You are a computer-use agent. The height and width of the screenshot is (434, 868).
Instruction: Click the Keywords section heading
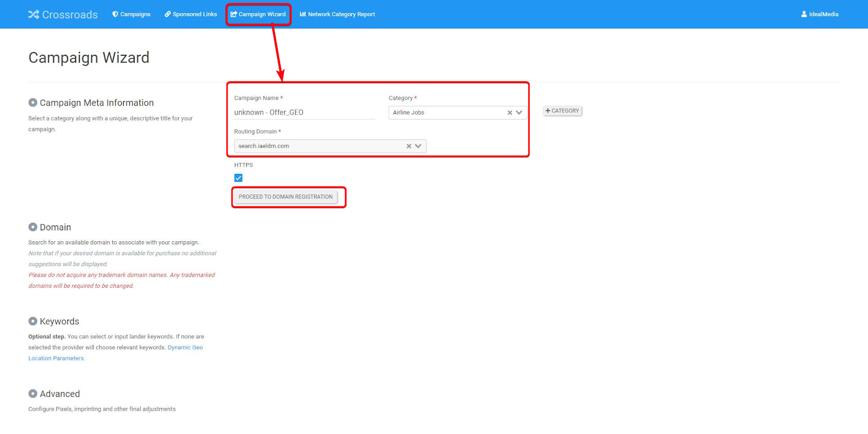(x=59, y=322)
